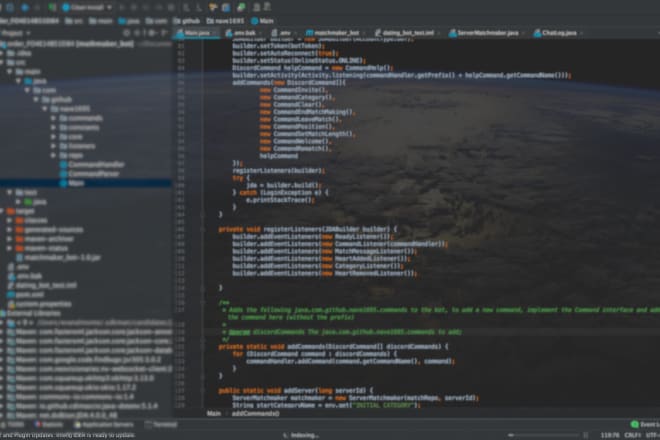Click the SDK/settings toolbar icon with green mark
The width and height of the screenshot is (660, 440).
tap(241, 7)
